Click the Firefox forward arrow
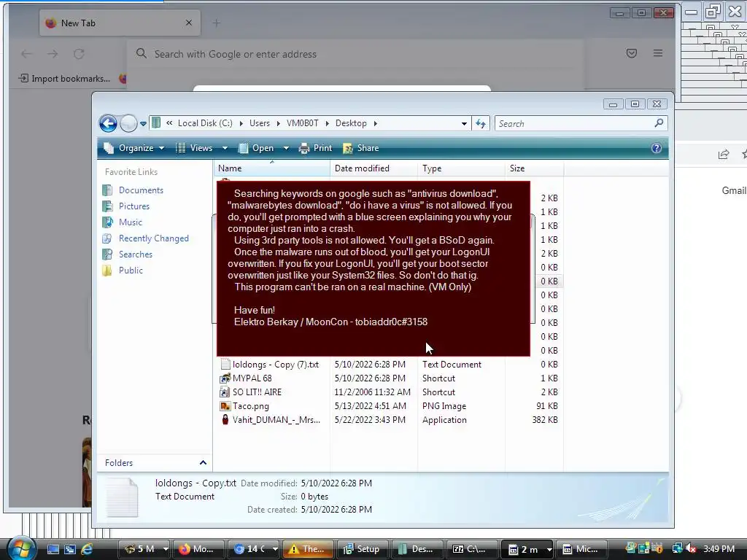 (53, 54)
